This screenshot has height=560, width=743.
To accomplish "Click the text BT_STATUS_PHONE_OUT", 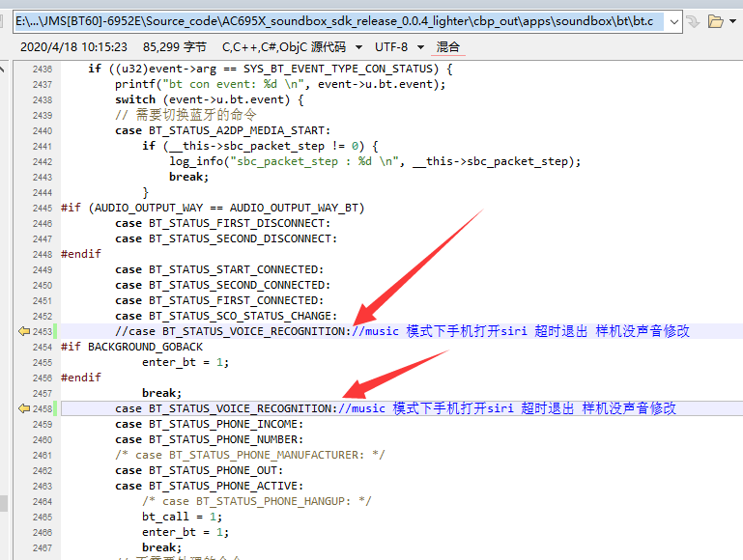I will 213,470.
